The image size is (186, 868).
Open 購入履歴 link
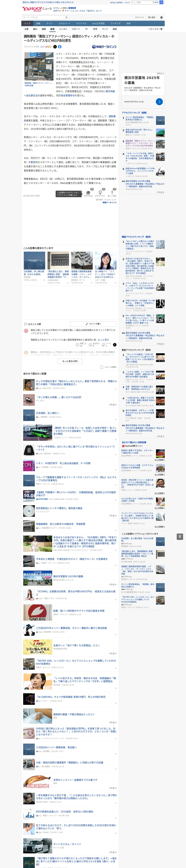coord(152,18)
